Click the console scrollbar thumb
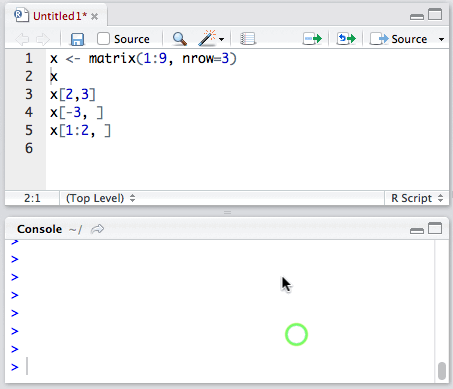Image resolution: width=453 pixels, height=389 pixels. [442, 371]
